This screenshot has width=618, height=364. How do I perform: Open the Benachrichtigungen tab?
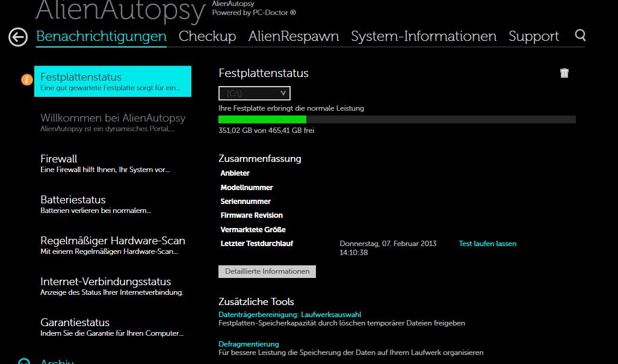101,36
